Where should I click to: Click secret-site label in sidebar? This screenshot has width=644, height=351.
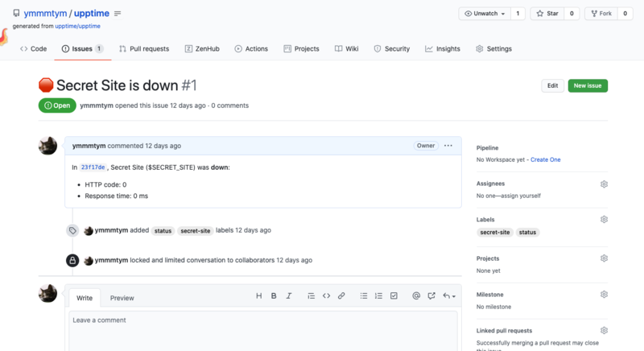coord(495,233)
